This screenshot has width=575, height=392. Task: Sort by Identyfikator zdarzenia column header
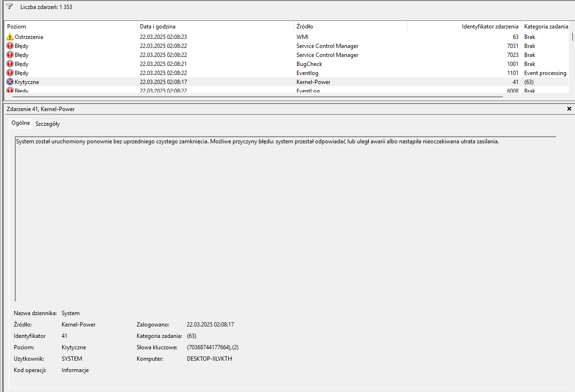pyautogui.click(x=464, y=27)
